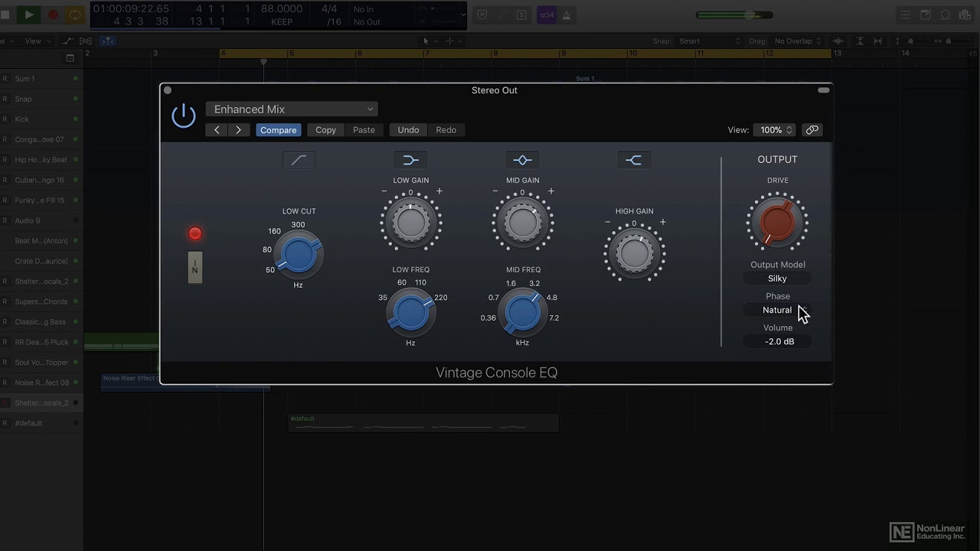Click the LOW FREQ blue knob
The image size is (980, 551).
click(411, 313)
